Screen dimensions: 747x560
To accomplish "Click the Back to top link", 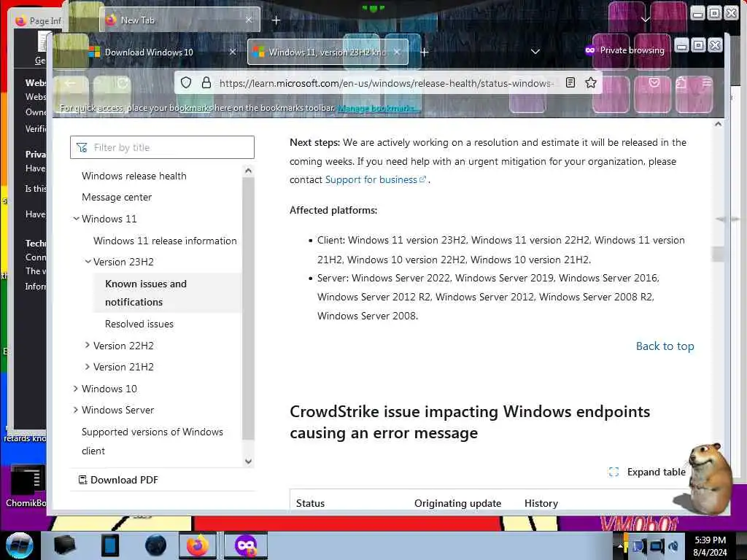I will tap(665, 346).
